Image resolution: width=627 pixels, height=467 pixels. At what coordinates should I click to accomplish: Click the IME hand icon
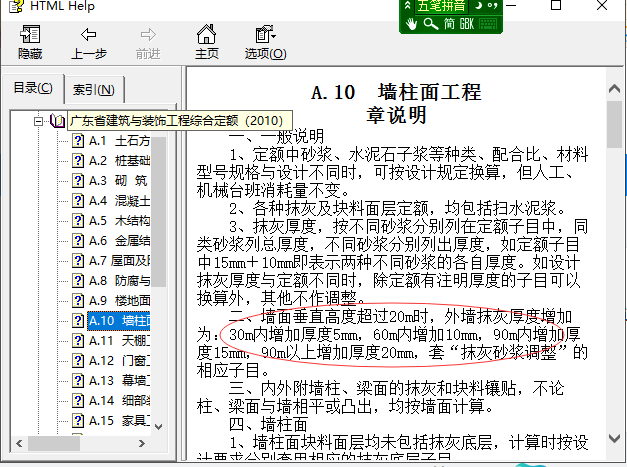[411, 24]
